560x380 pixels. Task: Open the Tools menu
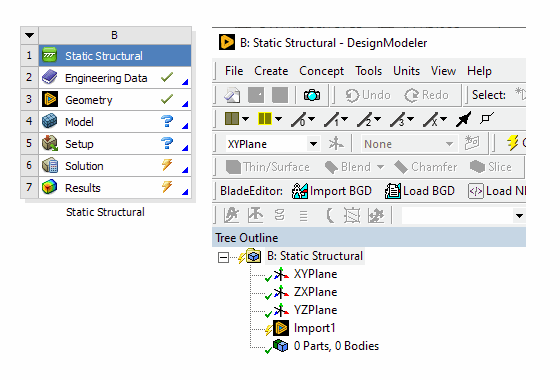pyautogui.click(x=368, y=71)
